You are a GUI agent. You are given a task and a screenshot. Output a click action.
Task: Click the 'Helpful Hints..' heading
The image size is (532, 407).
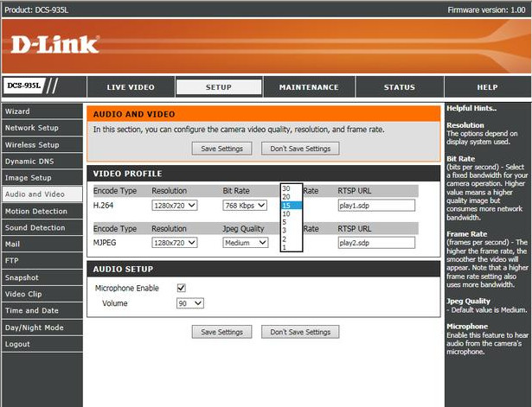click(471, 108)
